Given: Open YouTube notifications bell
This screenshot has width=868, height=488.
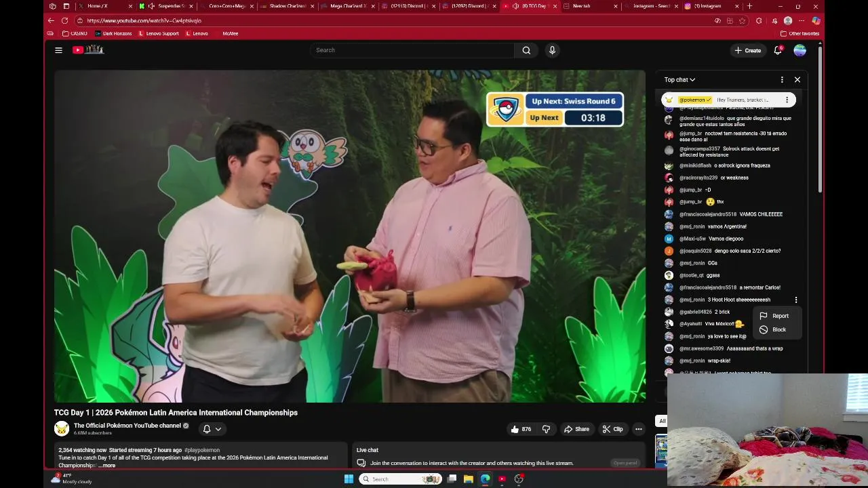Looking at the screenshot, I should pos(778,50).
